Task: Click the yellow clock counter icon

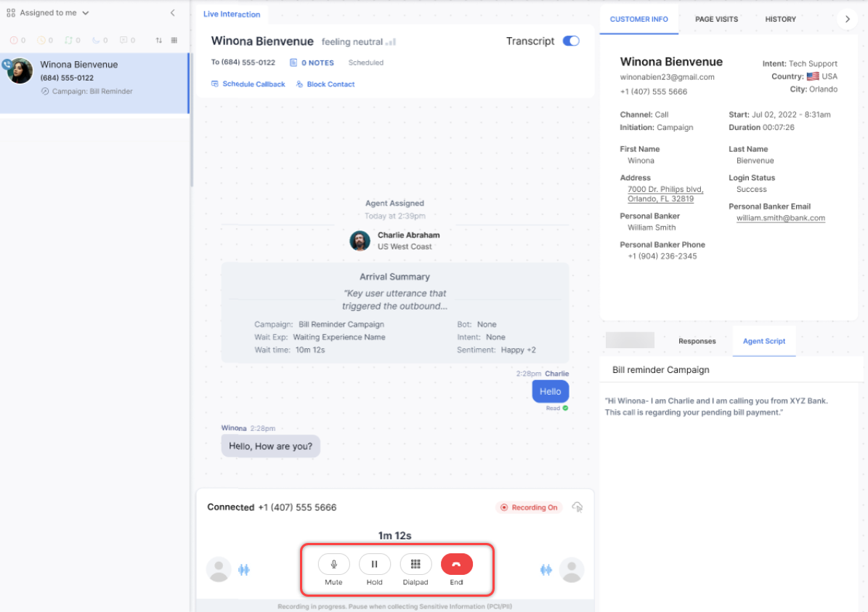Action: tap(41, 41)
